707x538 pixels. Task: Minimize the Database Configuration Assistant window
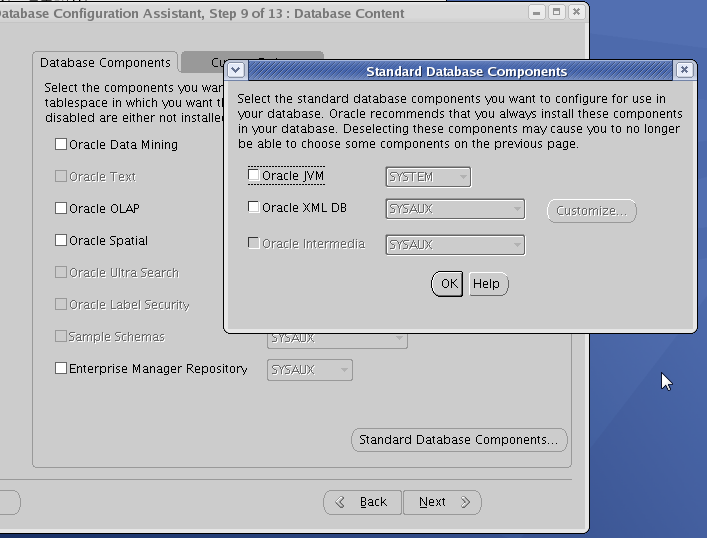[x=537, y=12]
